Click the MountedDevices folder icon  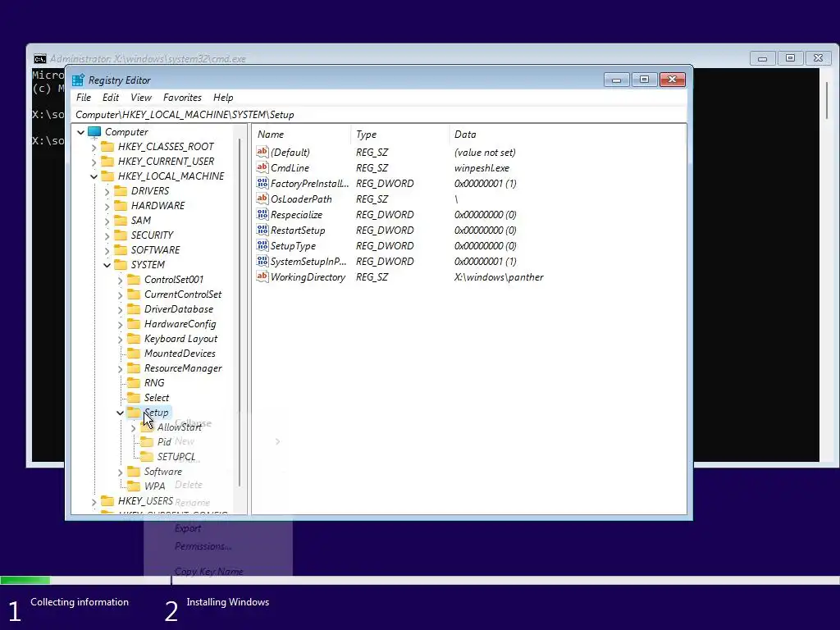coord(134,354)
